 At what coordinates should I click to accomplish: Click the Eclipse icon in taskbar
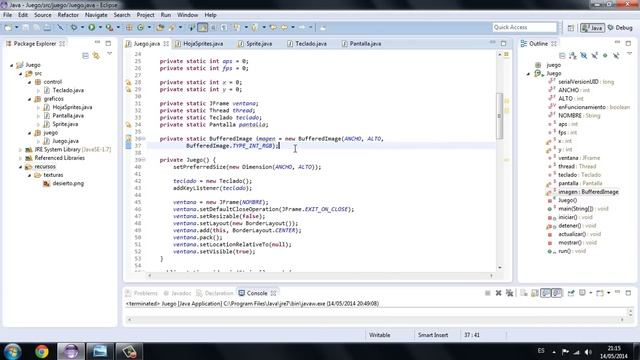coord(71,351)
